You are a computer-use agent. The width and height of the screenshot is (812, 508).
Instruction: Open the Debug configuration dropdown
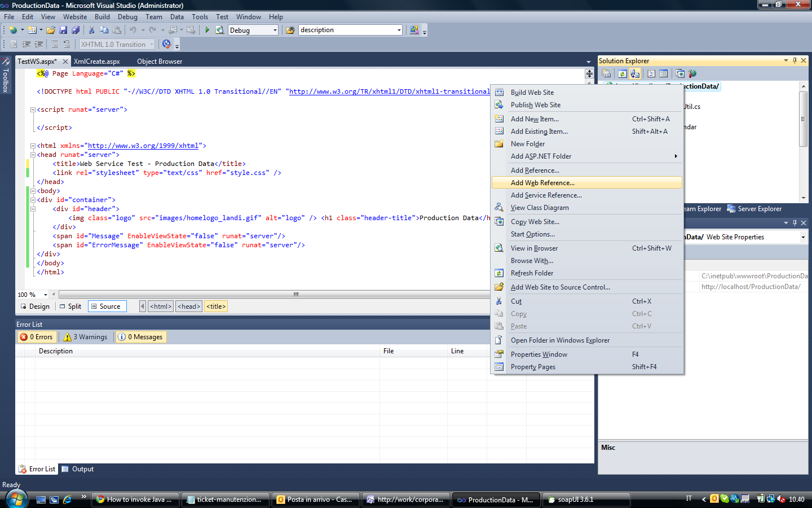click(x=275, y=30)
